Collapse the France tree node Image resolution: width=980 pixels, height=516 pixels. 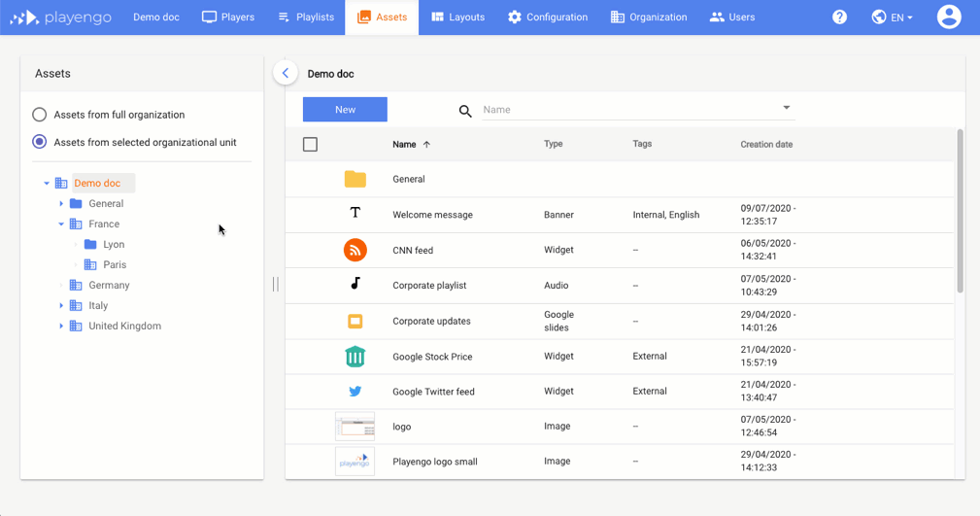click(x=61, y=224)
